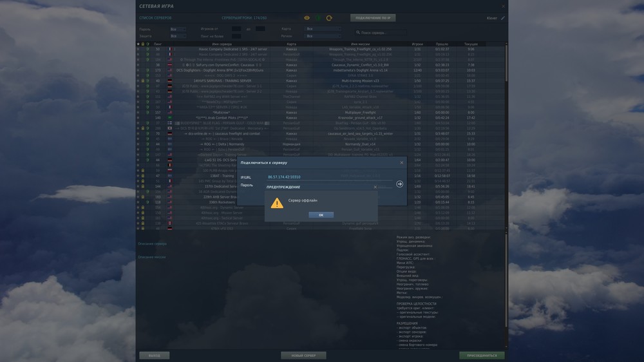Click Krasnodar_ground_attack_v17 mission name
This screenshot has width=644, height=362.
pyautogui.click(x=360, y=118)
